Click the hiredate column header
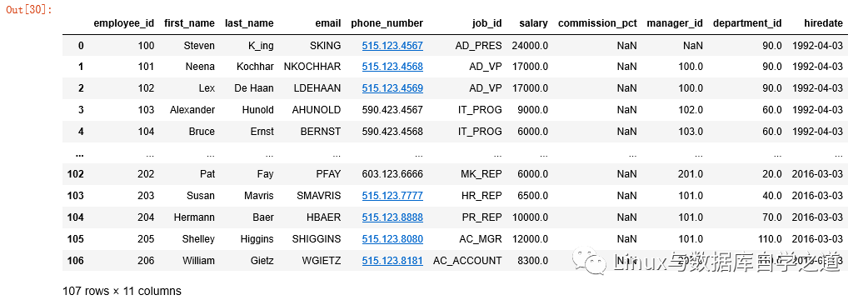Screen dimensions: 868x300 pyautogui.click(x=824, y=23)
